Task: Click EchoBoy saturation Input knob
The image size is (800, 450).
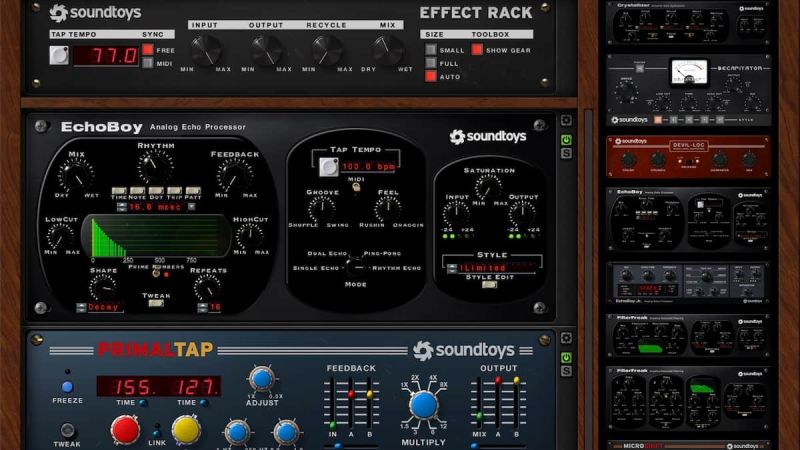Action: point(456,214)
